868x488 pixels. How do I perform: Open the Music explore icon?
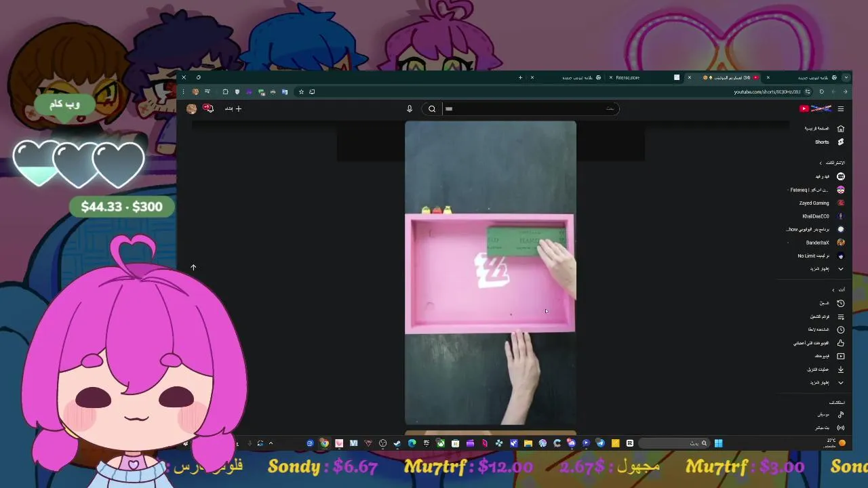pyautogui.click(x=841, y=415)
